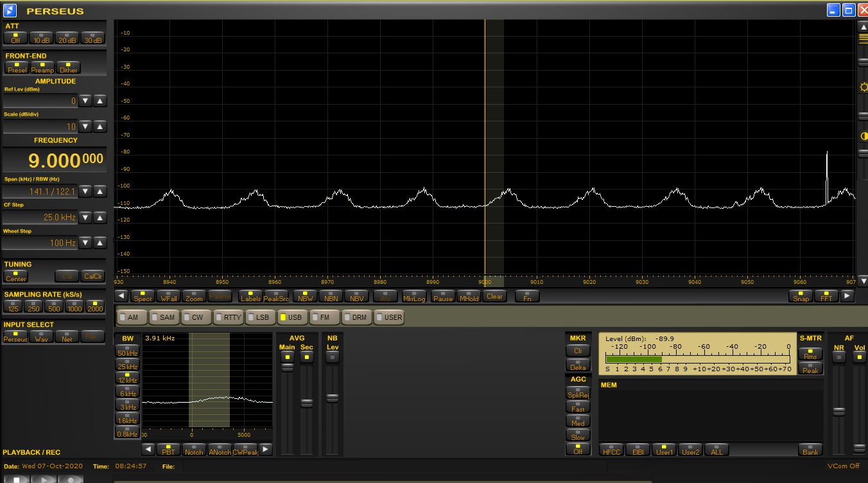Screen dimensions: 868x483
Task: Click the Perseus logo in title bar
Action: 9,10
